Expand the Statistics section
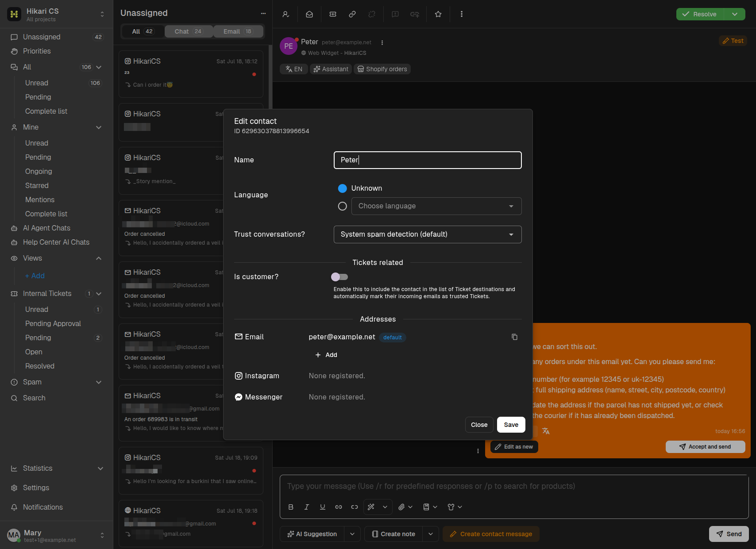This screenshot has height=549, width=756. [100, 468]
